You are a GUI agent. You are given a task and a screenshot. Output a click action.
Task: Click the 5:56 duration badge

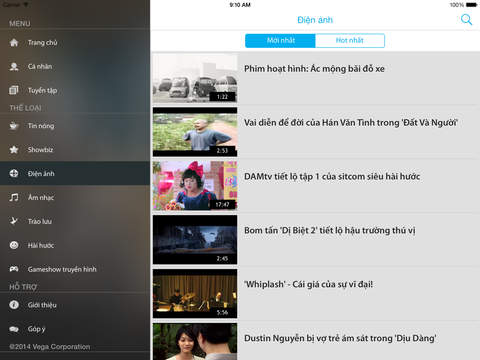[222, 313]
